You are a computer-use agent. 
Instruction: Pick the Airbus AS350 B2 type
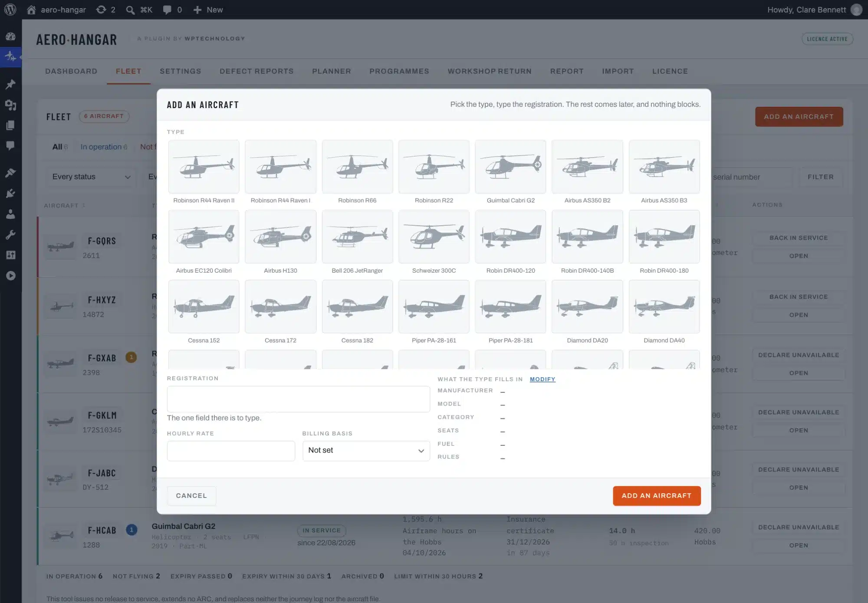point(587,172)
